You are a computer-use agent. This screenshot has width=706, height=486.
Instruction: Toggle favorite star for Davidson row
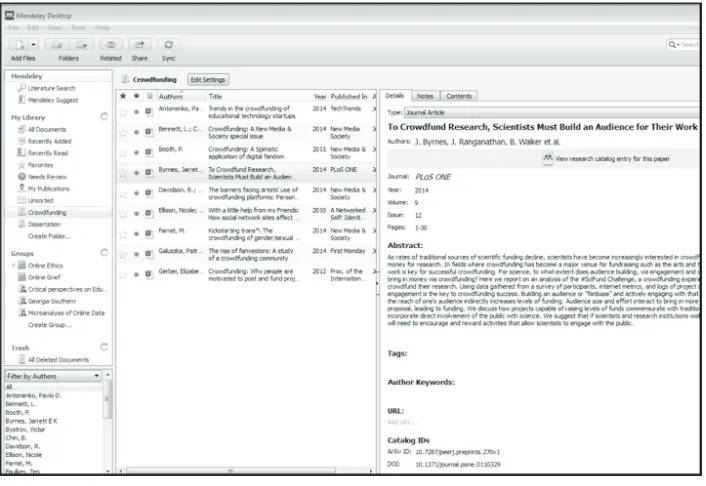pyautogui.click(x=123, y=194)
